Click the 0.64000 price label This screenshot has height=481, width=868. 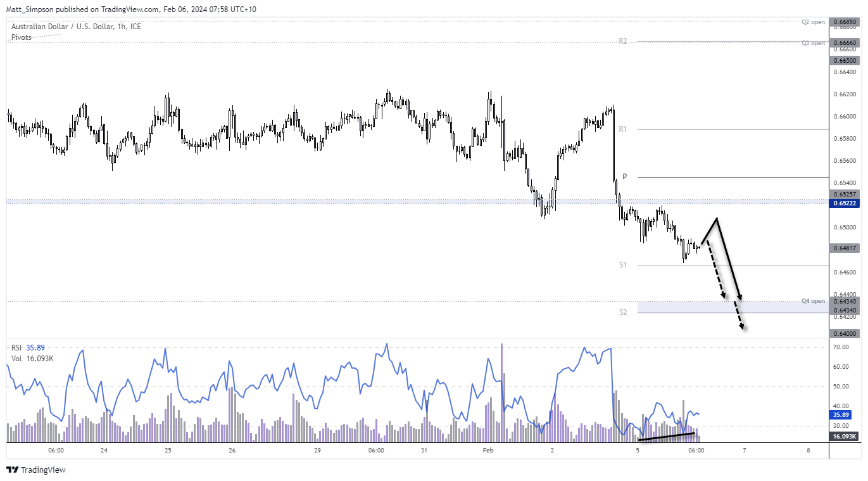coord(845,333)
